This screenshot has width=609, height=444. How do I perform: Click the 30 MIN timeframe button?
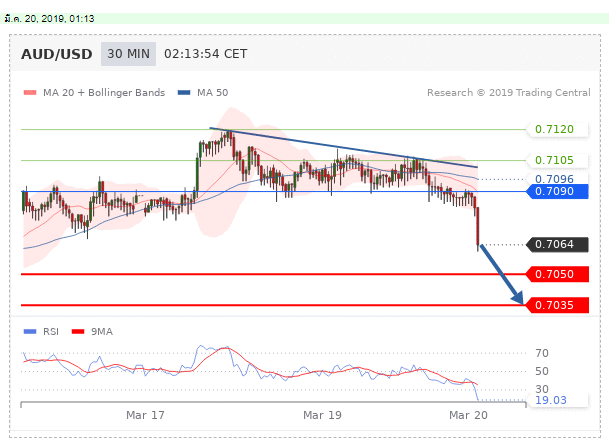(x=129, y=54)
